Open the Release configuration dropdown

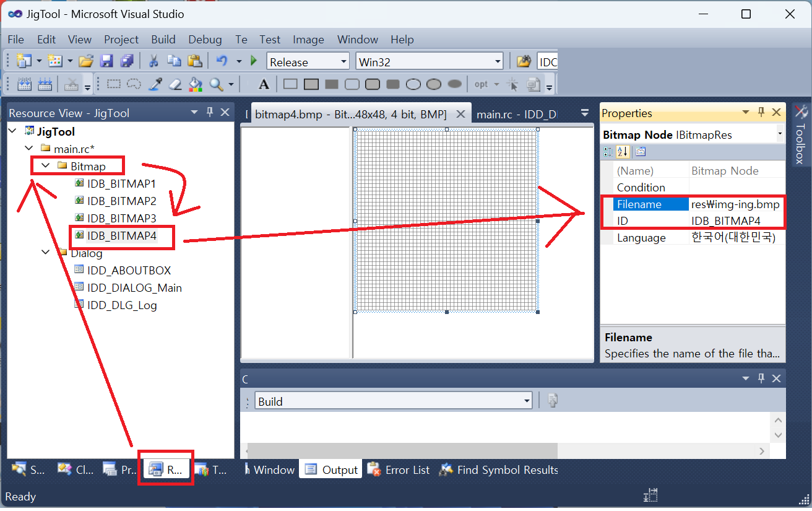coord(344,61)
